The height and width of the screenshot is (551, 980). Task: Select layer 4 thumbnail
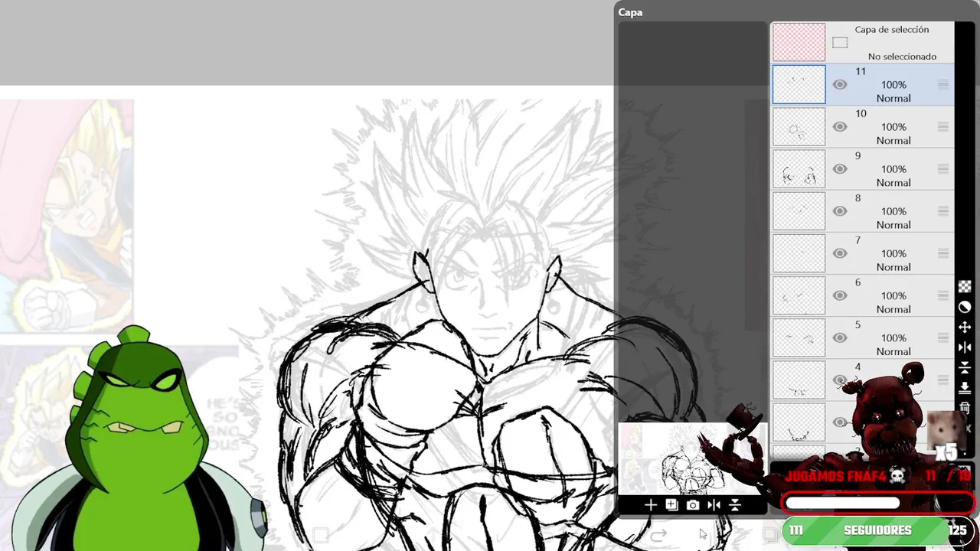tap(799, 379)
